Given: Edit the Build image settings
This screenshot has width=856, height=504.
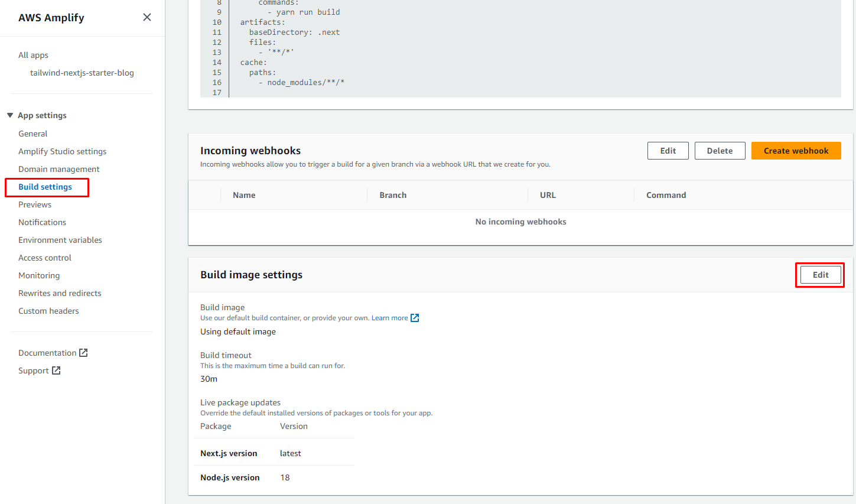Looking at the screenshot, I should click(820, 275).
